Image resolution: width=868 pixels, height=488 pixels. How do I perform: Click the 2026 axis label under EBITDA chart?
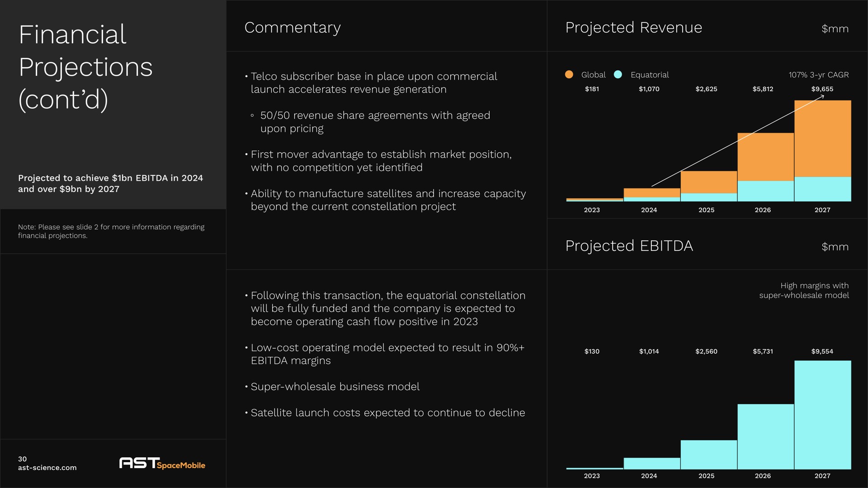tap(763, 476)
